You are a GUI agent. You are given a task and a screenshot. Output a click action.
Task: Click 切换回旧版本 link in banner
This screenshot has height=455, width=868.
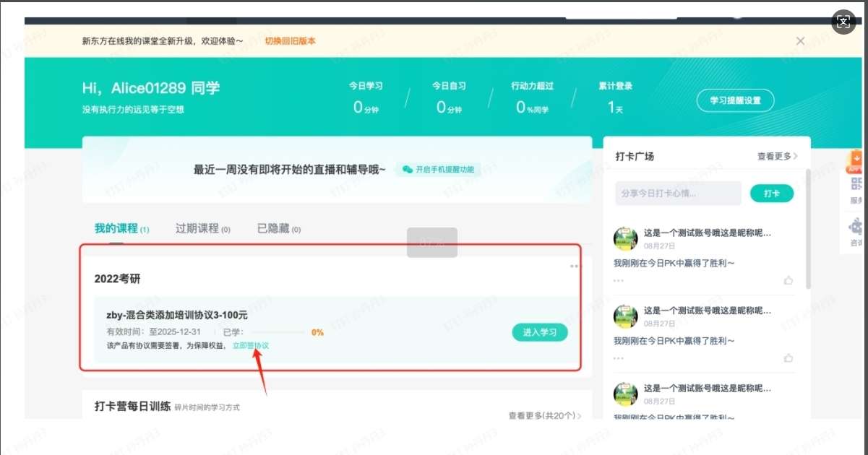(x=290, y=41)
